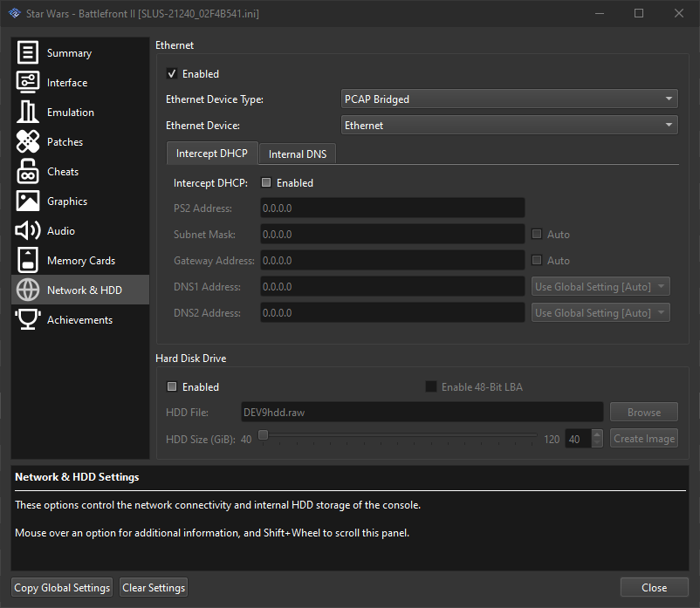The width and height of the screenshot is (700, 608).
Task: Toggle Enable 48-Bit LBA checkbox
Action: click(431, 386)
